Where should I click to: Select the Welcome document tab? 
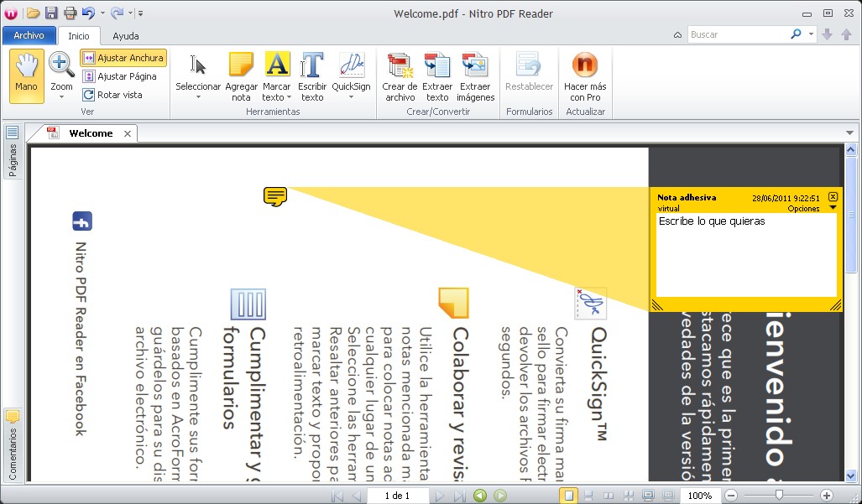click(x=91, y=133)
